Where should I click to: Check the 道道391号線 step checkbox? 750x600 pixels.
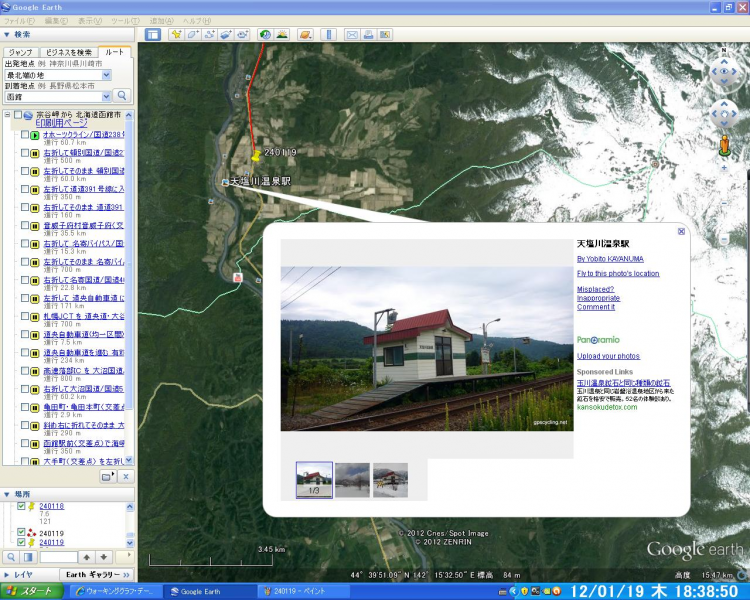[25, 189]
